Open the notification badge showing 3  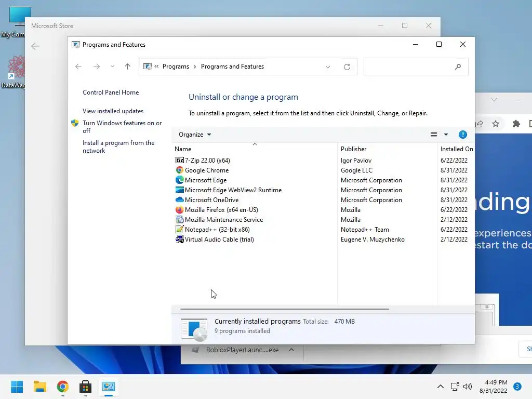tap(517, 387)
